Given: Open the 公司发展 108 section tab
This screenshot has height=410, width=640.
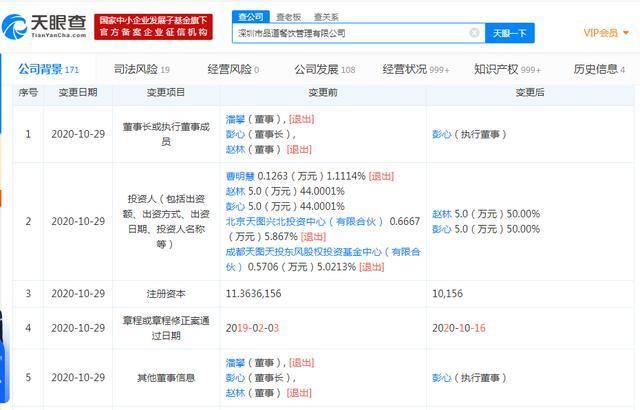Looking at the screenshot, I should 325,69.
